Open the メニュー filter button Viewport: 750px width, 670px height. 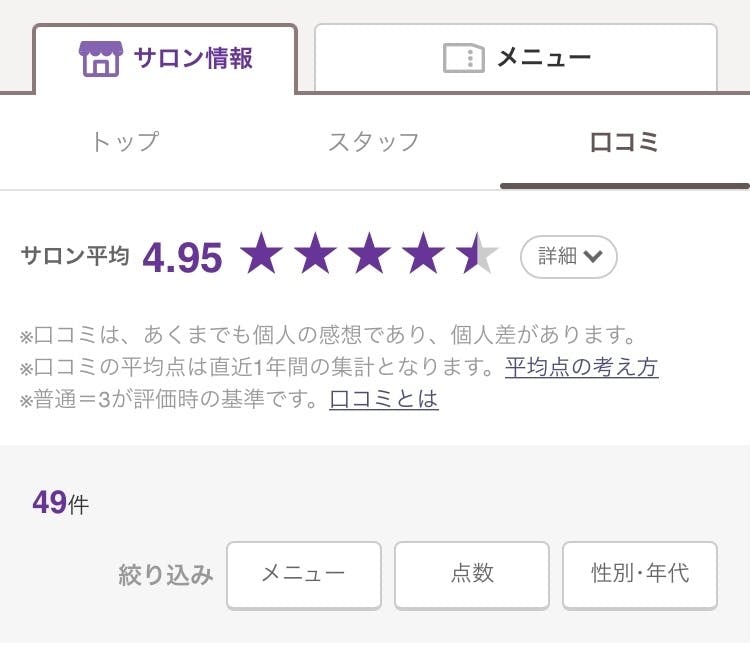pos(304,574)
